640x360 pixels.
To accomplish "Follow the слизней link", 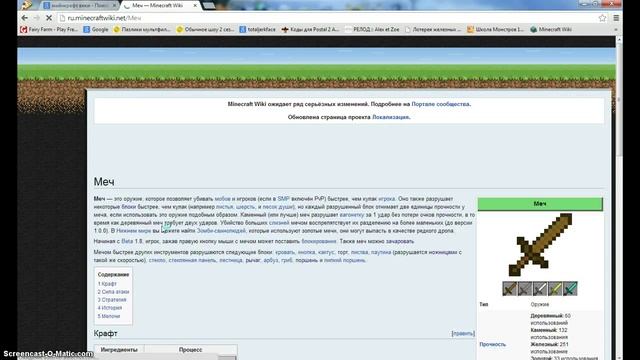I will tap(279, 223).
